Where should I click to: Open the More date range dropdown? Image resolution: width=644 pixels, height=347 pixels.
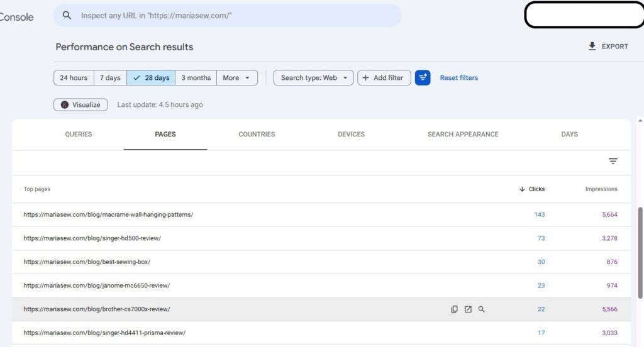pyautogui.click(x=237, y=77)
